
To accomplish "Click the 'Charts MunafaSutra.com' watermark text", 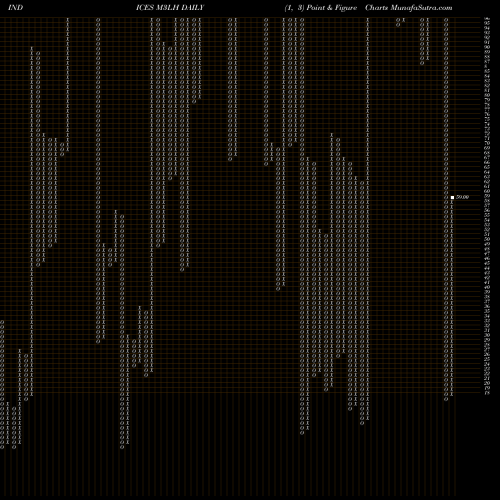I will [x=409, y=8].
